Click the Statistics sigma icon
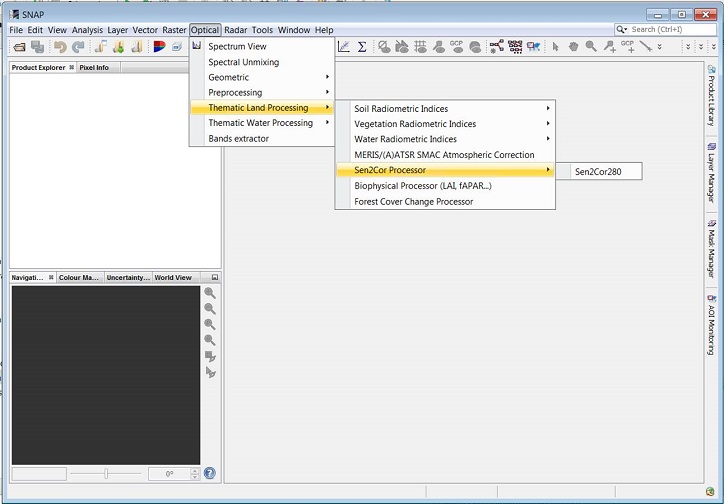This screenshot has width=724, height=504. click(362, 47)
